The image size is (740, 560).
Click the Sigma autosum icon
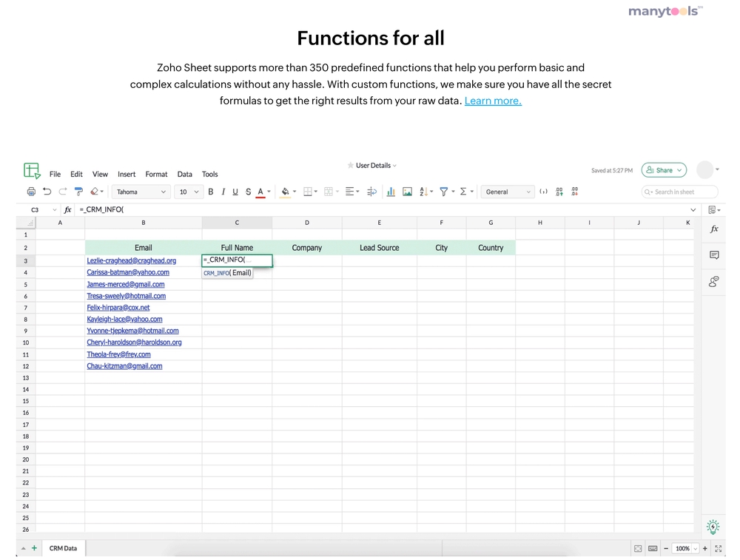(463, 192)
